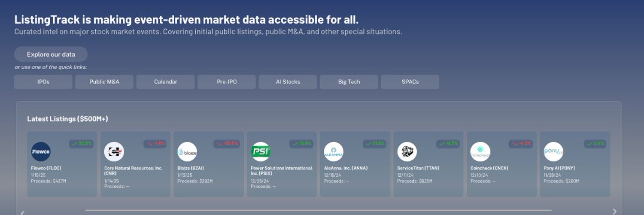Click AleAnna's green percent gain badge
Image resolution: width=644 pixels, height=215 pixels.
pyautogui.click(x=374, y=144)
